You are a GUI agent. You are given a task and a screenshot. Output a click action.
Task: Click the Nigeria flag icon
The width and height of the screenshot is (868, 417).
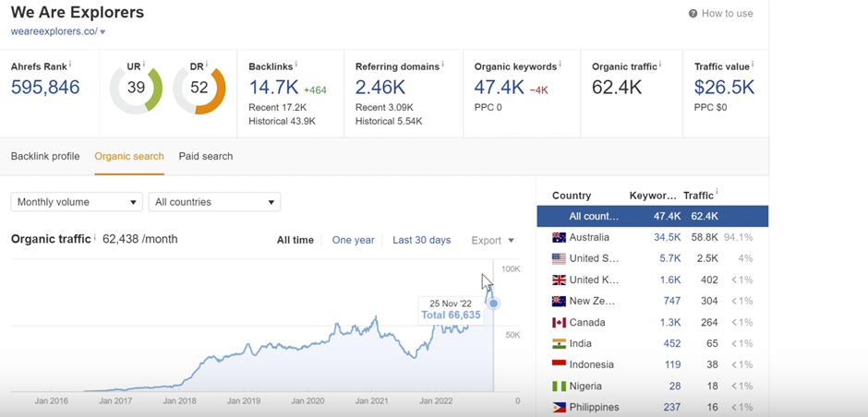(x=559, y=386)
